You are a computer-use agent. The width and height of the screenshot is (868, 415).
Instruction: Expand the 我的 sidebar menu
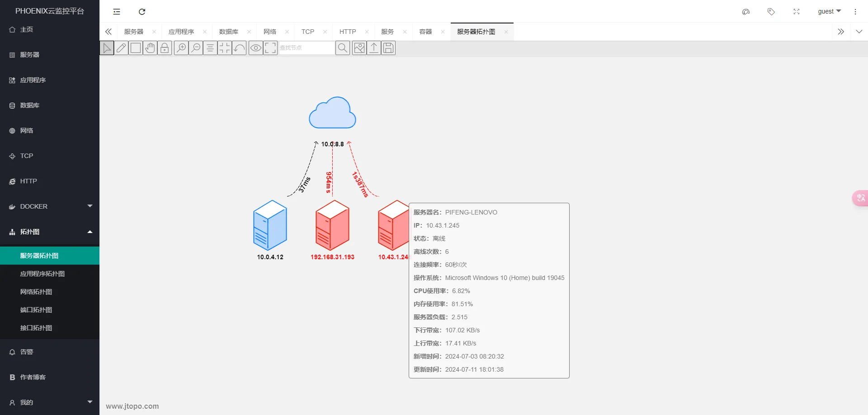coord(50,402)
